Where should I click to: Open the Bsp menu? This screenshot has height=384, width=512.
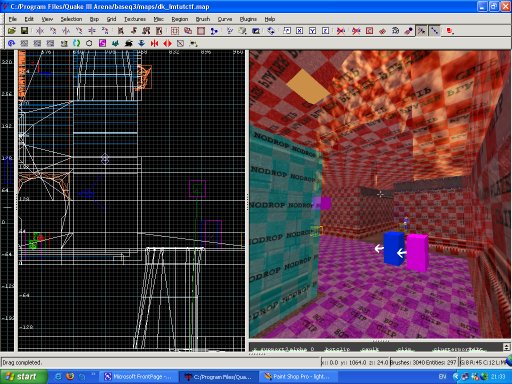click(x=94, y=19)
